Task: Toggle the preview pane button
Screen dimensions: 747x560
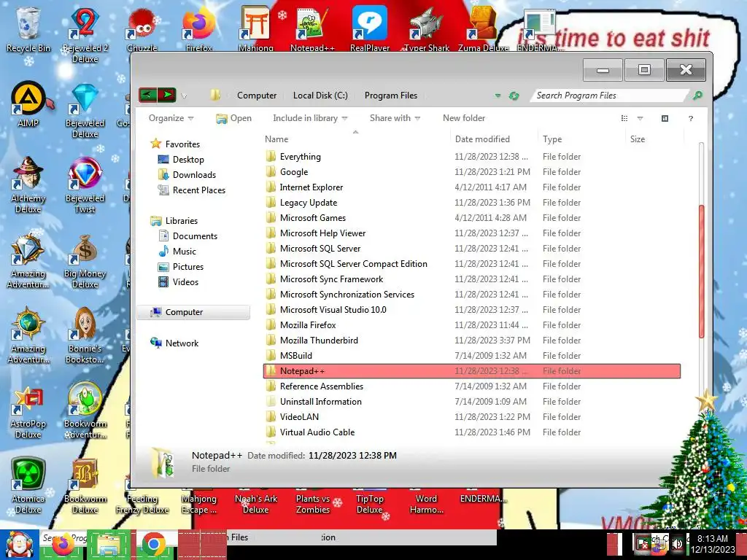Action: coord(665,118)
